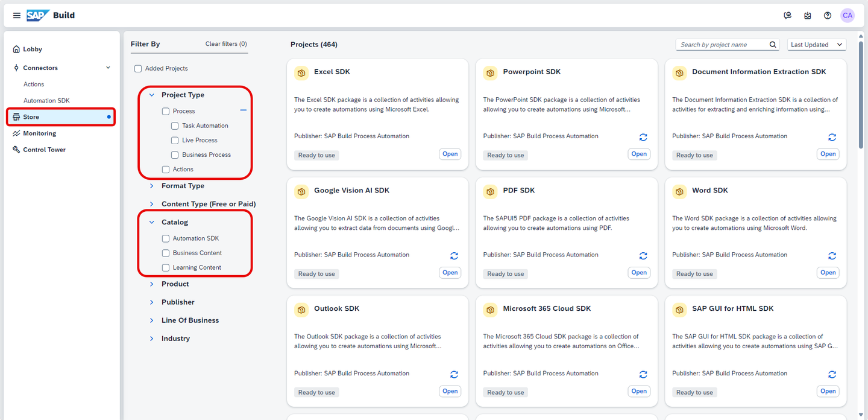The height and width of the screenshot is (420, 868).
Task: Click the Outlook SDK package icon
Action: click(301, 310)
